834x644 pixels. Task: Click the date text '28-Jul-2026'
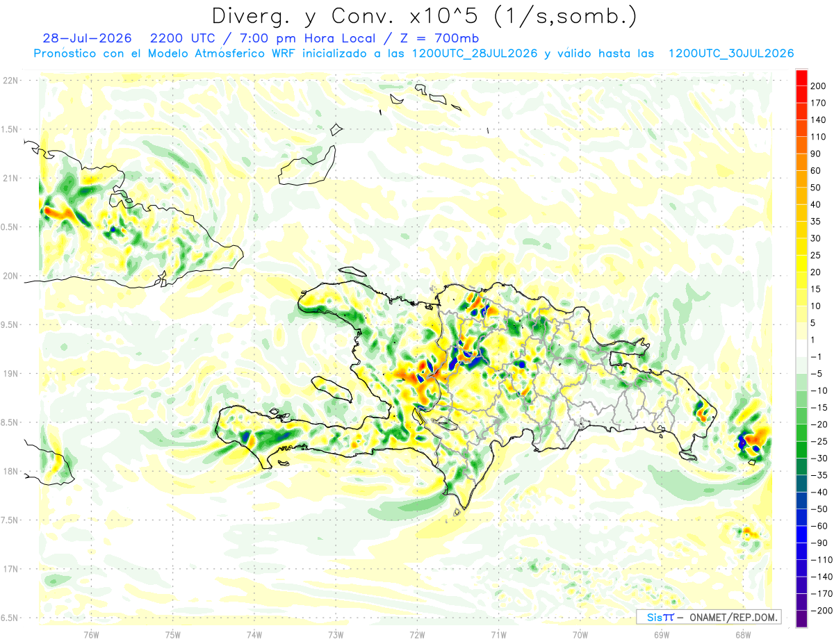pyautogui.click(x=85, y=38)
